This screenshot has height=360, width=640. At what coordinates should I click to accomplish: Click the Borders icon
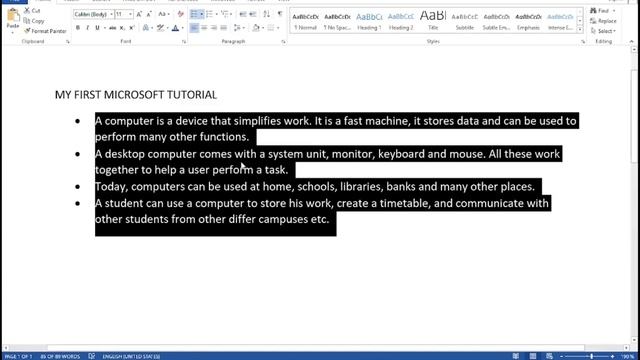[x=271, y=28]
